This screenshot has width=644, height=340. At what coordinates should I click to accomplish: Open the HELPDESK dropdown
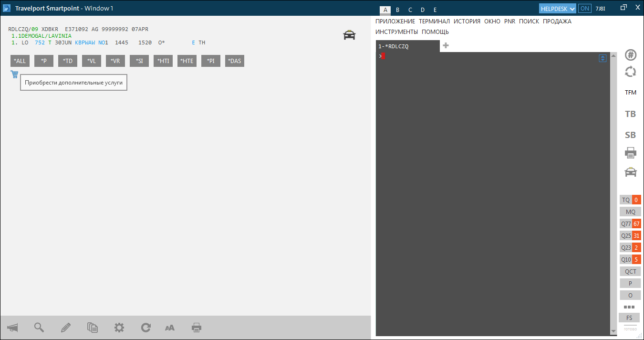(558, 8)
